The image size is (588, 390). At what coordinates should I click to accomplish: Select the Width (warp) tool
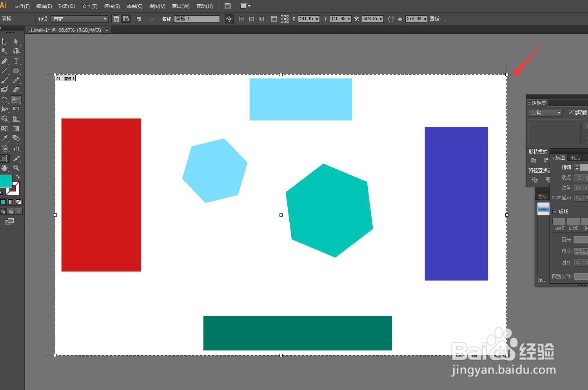(x=5, y=109)
